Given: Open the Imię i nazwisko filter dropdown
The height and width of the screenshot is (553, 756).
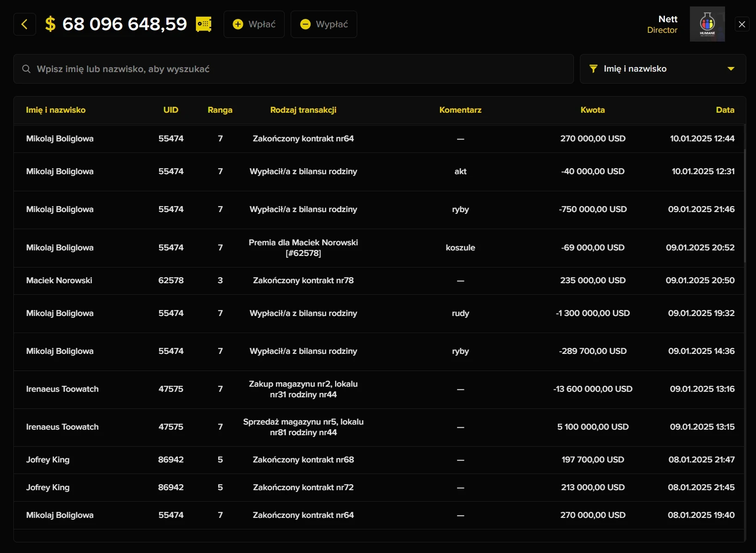Looking at the screenshot, I should coord(662,69).
